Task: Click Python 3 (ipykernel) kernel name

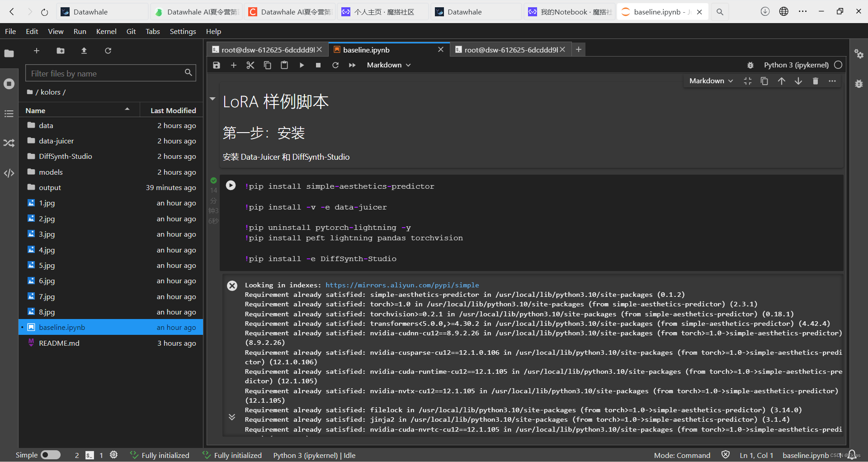Action: click(x=796, y=65)
